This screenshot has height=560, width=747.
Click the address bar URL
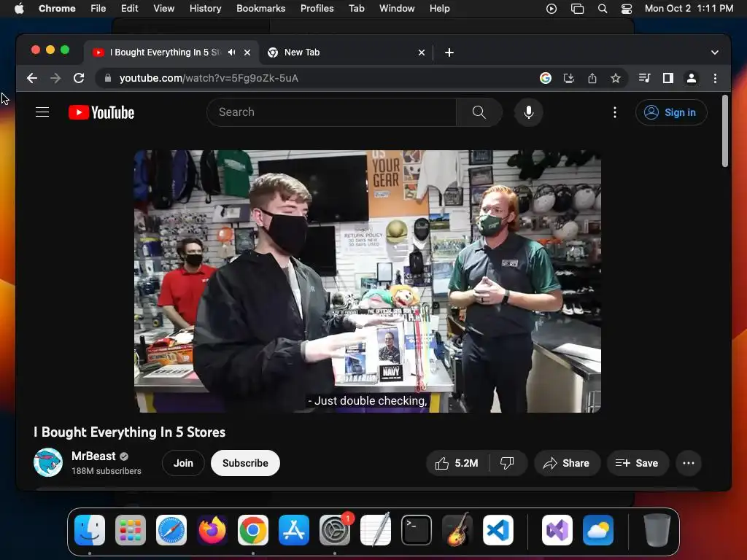point(209,78)
